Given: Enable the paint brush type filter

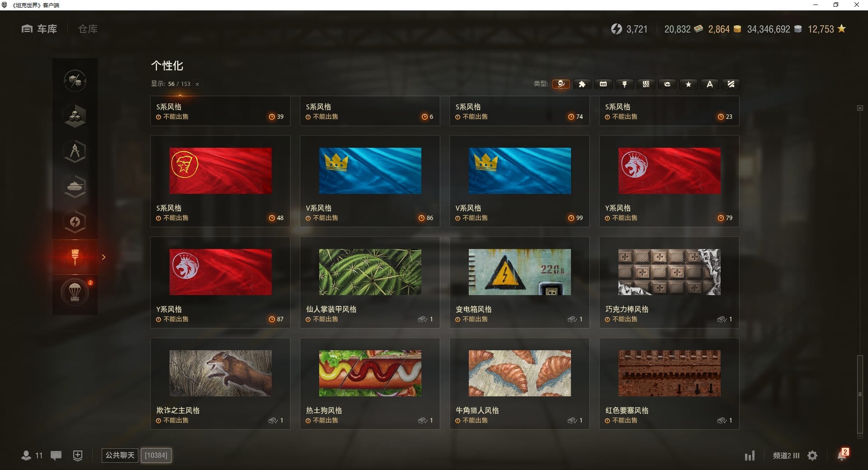Looking at the screenshot, I should (624, 84).
